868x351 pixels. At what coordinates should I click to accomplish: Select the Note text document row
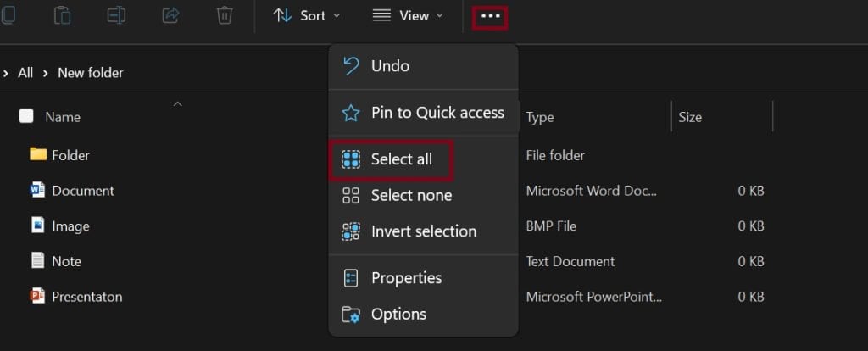tap(66, 261)
